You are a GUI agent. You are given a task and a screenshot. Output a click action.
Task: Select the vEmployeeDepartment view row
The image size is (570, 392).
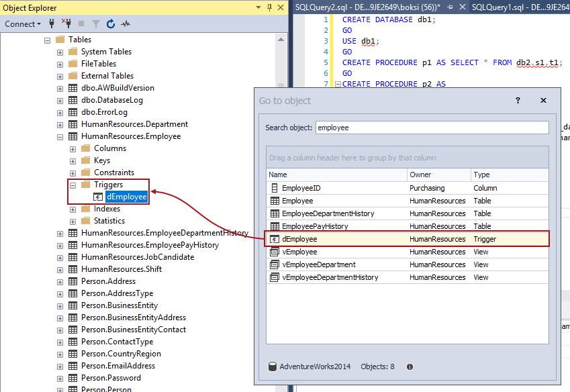(x=319, y=264)
